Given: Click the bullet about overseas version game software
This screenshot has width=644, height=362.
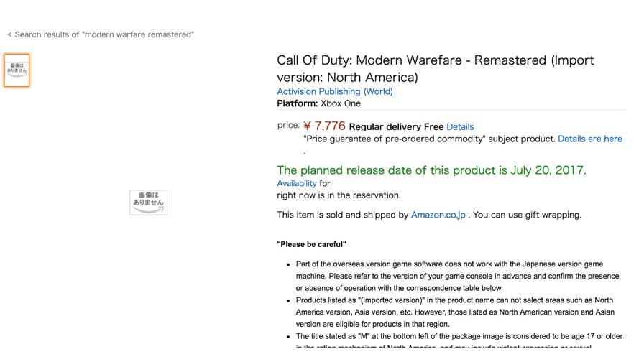Looking at the screenshot, I should (457, 276).
